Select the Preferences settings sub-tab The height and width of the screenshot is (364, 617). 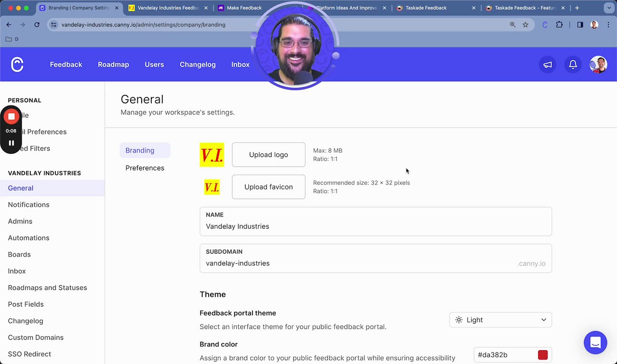coord(145,168)
